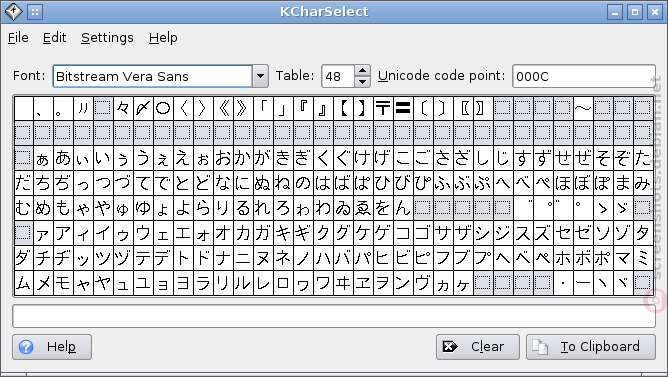Open the Help menu
This screenshot has height=377, width=668.
pyautogui.click(x=163, y=38)
